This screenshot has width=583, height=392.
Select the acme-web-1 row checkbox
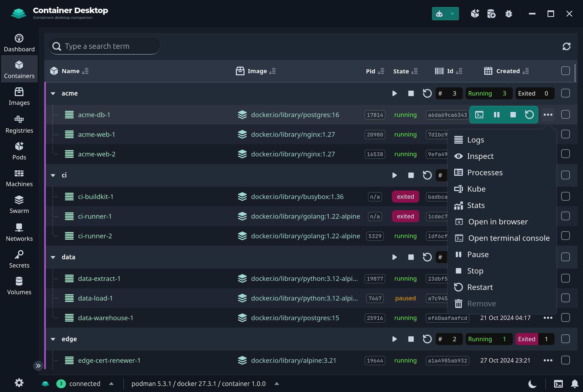click(566, 134)
